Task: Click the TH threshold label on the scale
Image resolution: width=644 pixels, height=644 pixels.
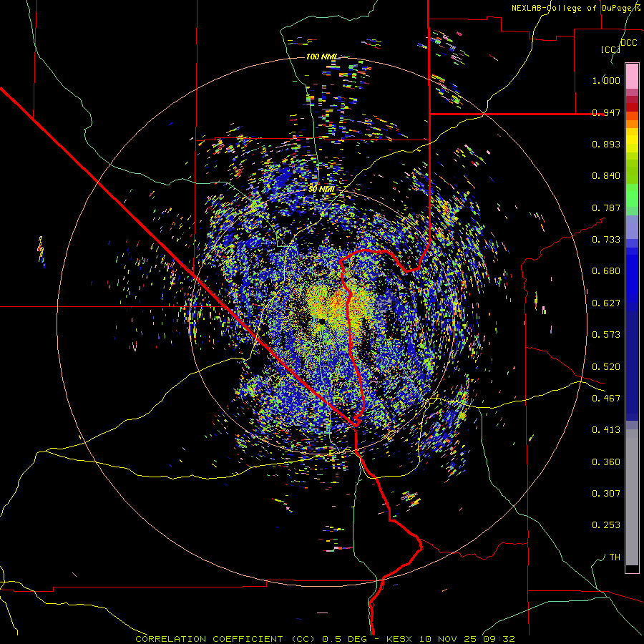Action: coord(615,557)
